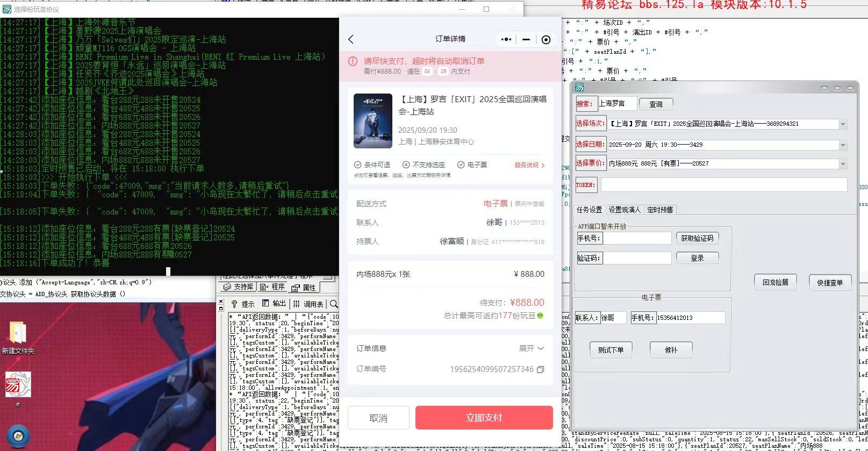Click the 回流捡漏 button
868x451 pixels.
point(776,282)
